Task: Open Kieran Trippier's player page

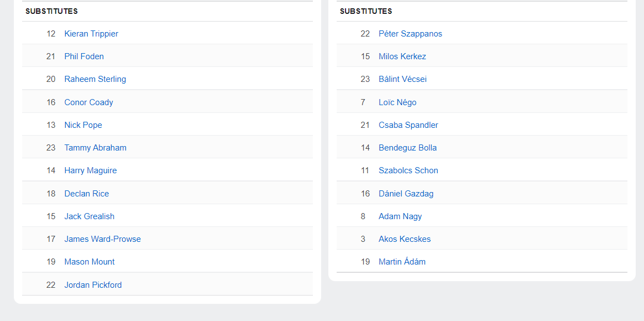Action: (91, 34)
